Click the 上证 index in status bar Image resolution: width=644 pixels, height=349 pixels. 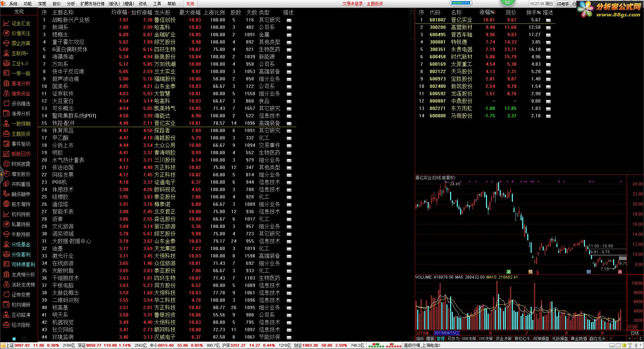click(x=33, y=345)
